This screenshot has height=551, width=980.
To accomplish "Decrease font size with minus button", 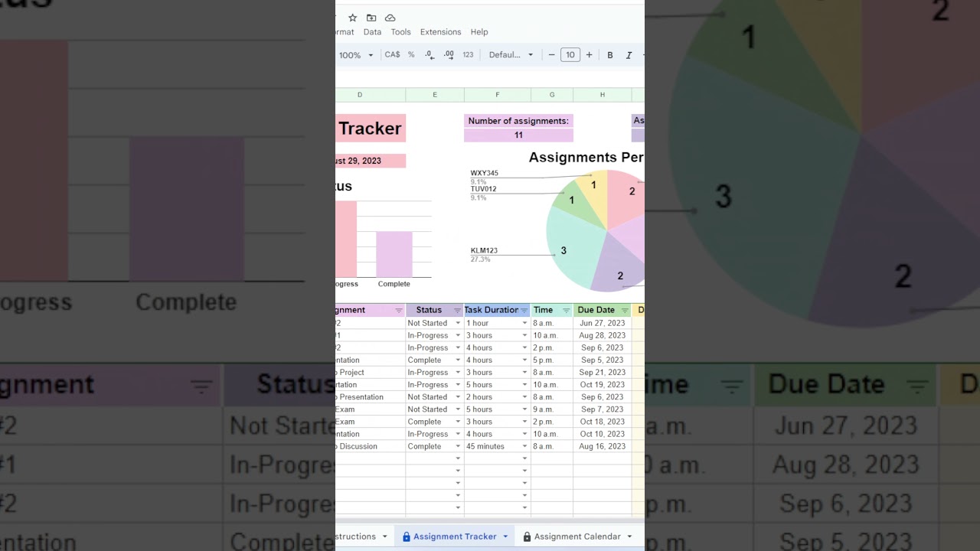I will coord(551,55).
